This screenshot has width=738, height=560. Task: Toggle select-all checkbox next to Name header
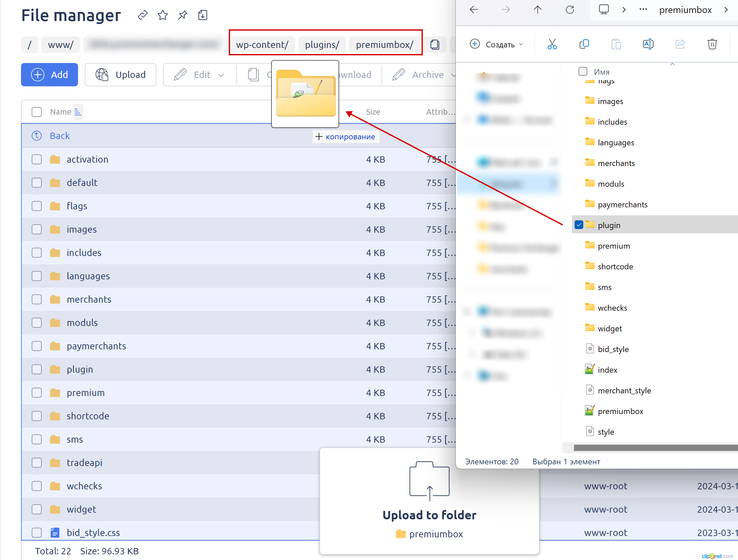pyautogui.click(x=37, y=112)
